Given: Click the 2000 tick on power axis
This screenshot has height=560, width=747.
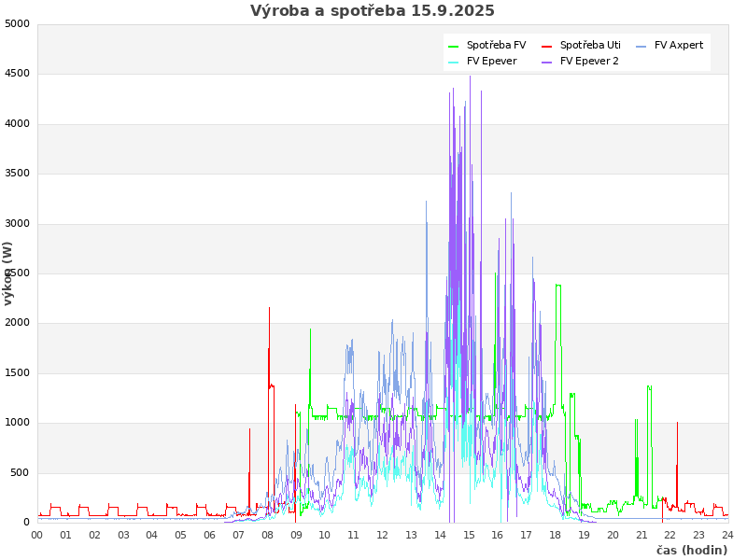Looking at the screenshot, I should [17, 323].
